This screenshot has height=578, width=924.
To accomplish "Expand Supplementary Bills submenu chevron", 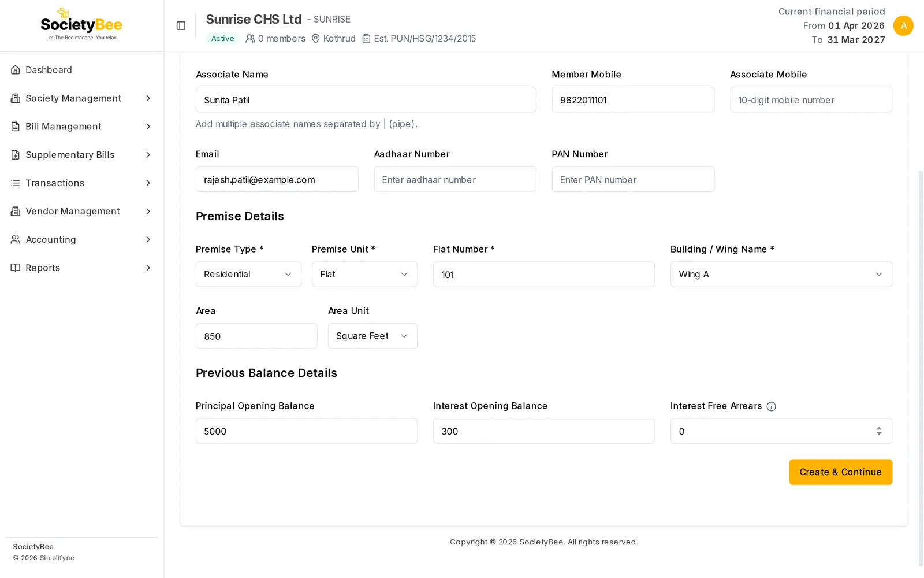I will [x=148, y=155].
